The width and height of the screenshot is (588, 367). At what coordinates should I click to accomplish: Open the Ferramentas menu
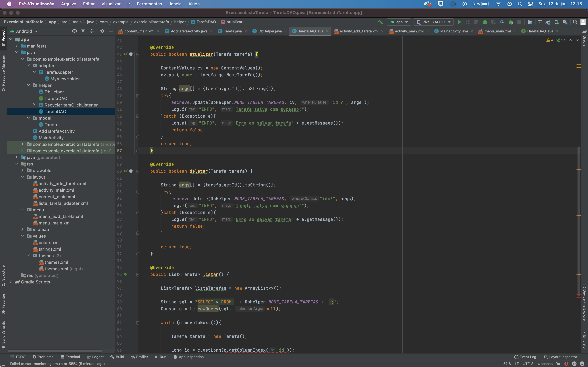tap(149, 4)
